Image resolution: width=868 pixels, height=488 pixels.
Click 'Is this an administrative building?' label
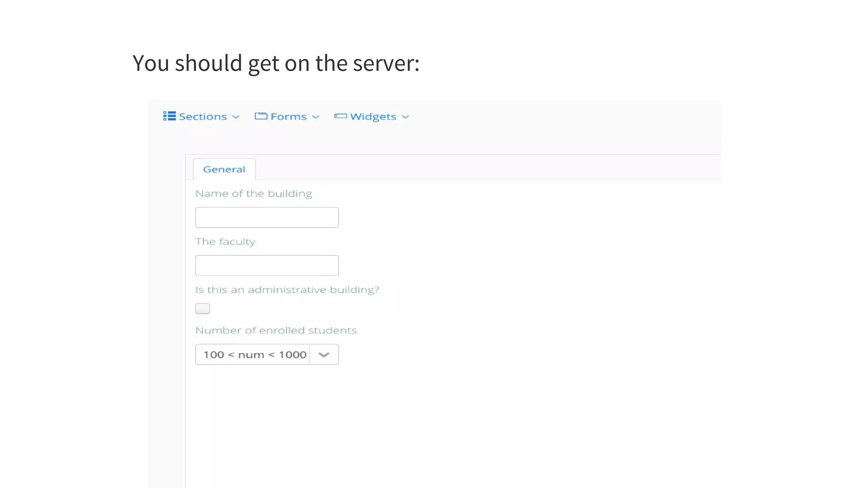click(x=287, y=290)
